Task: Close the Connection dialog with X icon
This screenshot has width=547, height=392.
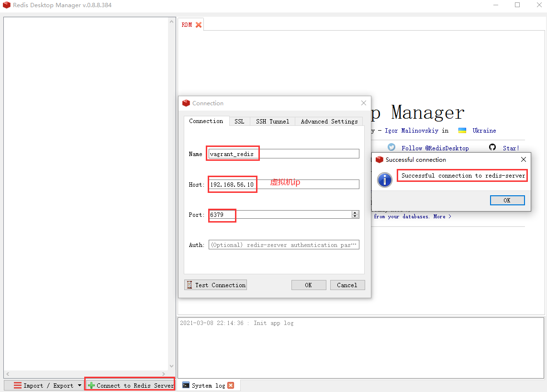Action: [x=364, y=103]
